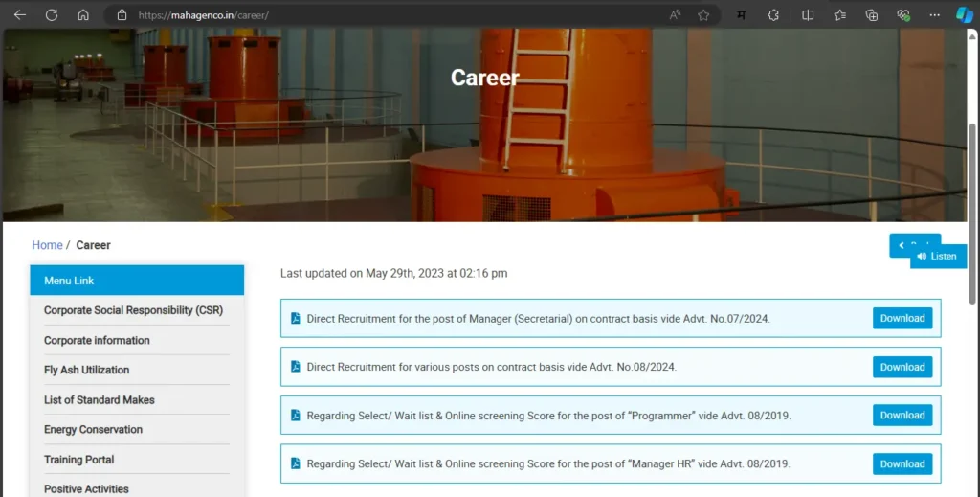Toggle the split screen icon
Image resolution: width=980 pixels, height=497 pixels.
(808, 15)
